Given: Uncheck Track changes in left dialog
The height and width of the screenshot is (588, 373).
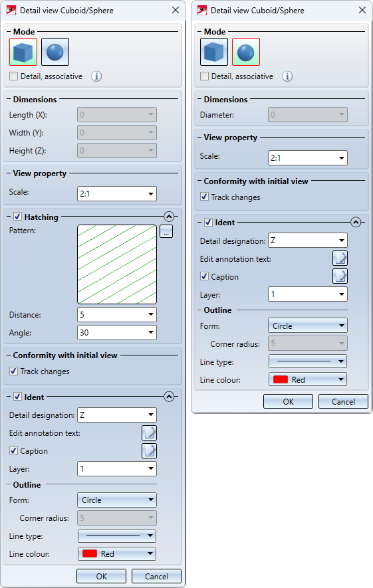Looking at the screenshot, I should (13, 371).
